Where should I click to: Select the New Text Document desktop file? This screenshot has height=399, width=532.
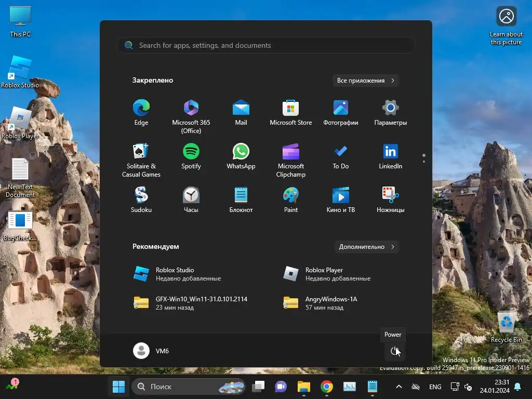[20, 178]
